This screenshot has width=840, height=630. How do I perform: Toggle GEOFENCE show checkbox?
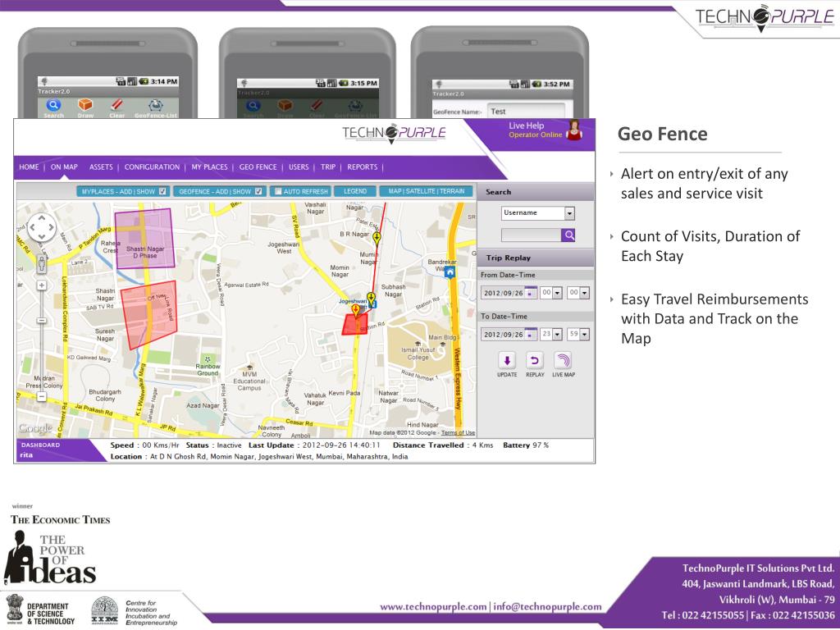(x=258, y=191)
